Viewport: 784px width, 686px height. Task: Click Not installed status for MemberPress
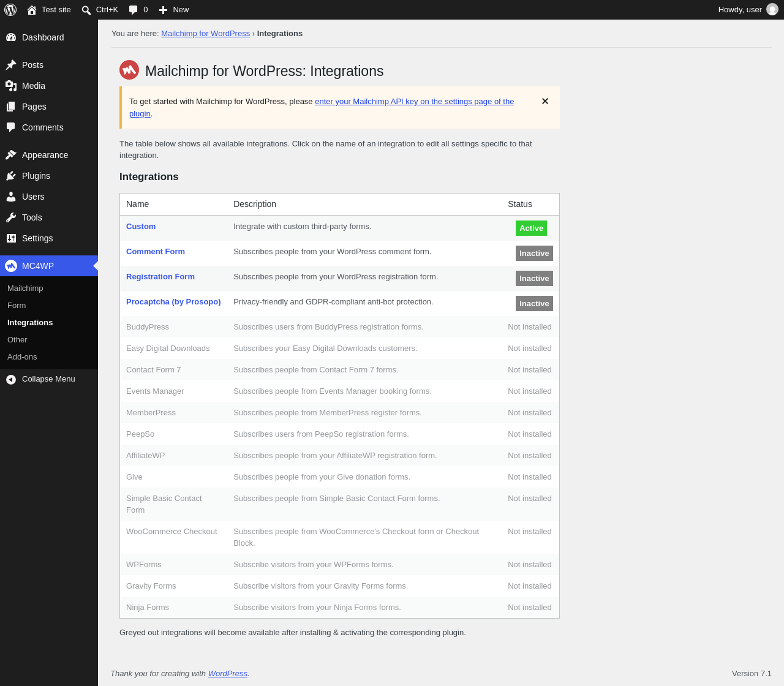[530, 413]
